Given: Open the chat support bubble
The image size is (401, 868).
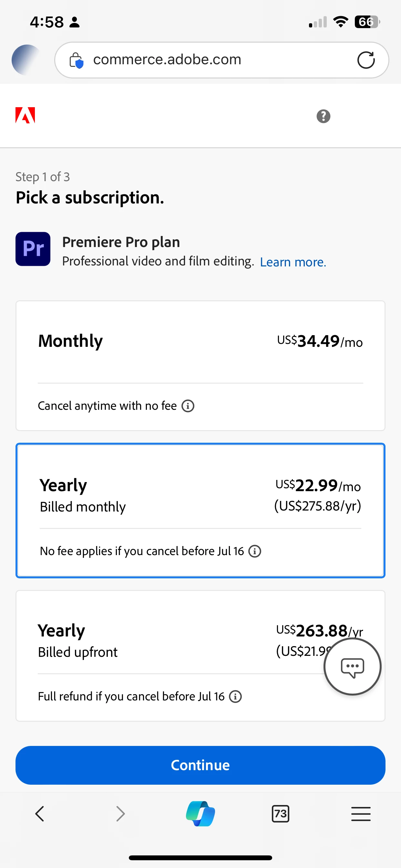Looking at the screenshot, I should pos(352,667).
